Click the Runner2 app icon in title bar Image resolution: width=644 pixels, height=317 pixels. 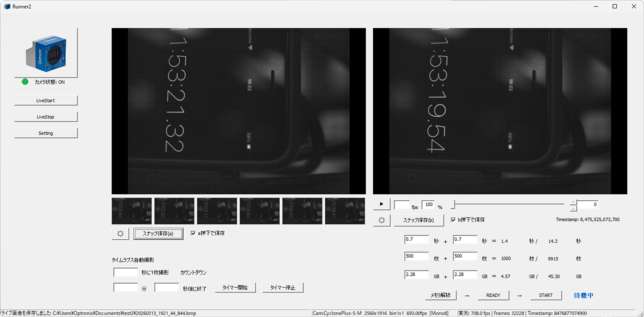[7, 6]
